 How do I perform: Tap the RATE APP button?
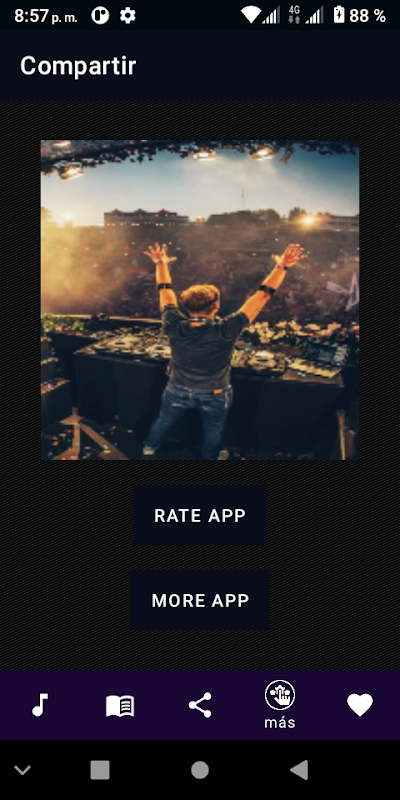[x=200, y=515]
